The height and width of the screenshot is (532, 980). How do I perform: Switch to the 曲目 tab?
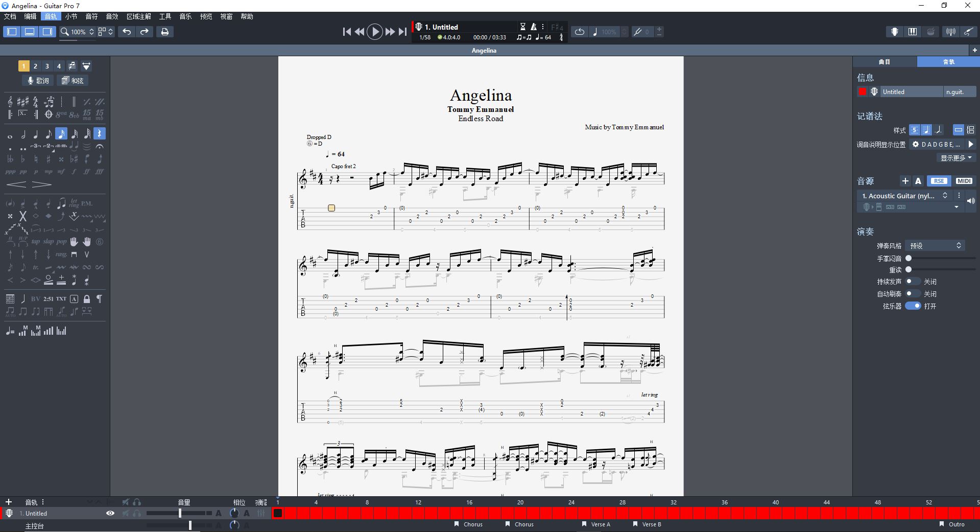885,62
